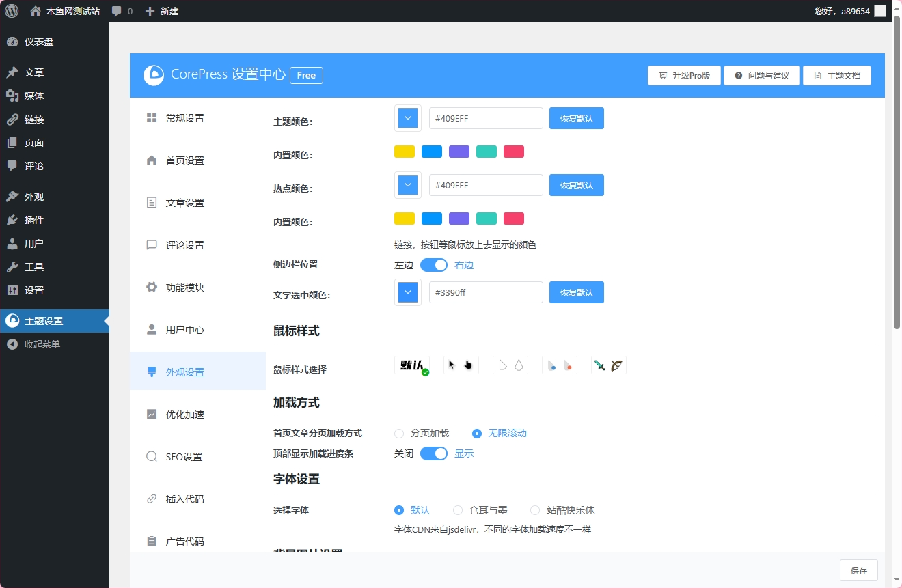Click the 主题颜色 hex input field
This screenshot has width=902, height=588.
point(486,118)
